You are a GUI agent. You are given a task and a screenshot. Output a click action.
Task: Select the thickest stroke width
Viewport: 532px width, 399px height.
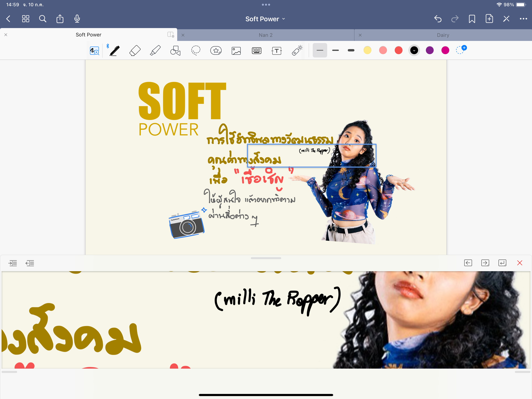pyautogui.click(x=351, y=50)
